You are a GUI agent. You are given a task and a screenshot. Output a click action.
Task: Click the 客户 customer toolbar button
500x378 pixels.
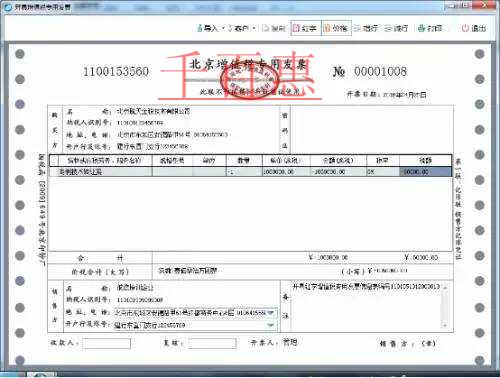pos(238,28)
